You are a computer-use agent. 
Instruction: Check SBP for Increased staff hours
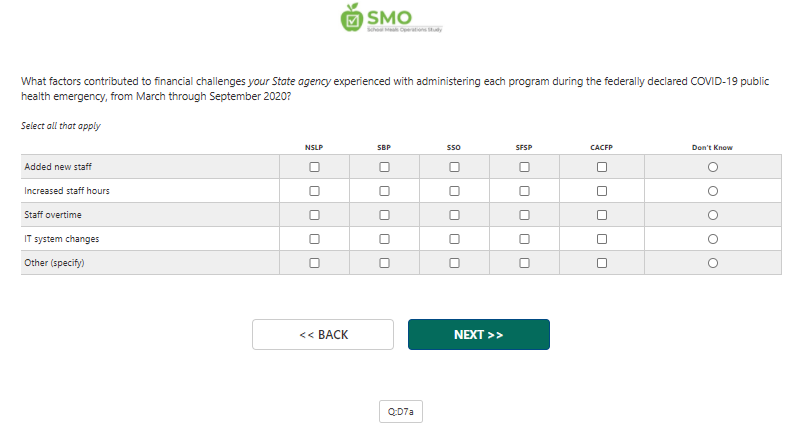click(384, 191)
